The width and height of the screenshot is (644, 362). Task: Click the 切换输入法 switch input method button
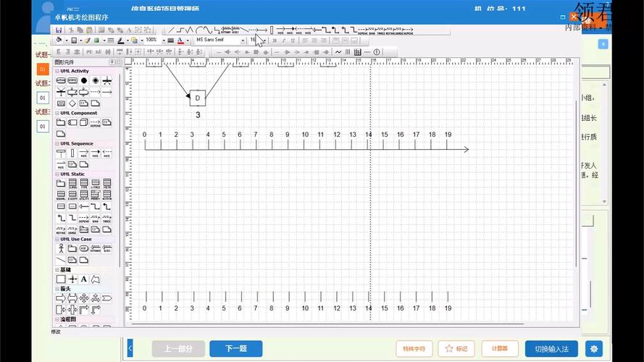click(551, 349)
